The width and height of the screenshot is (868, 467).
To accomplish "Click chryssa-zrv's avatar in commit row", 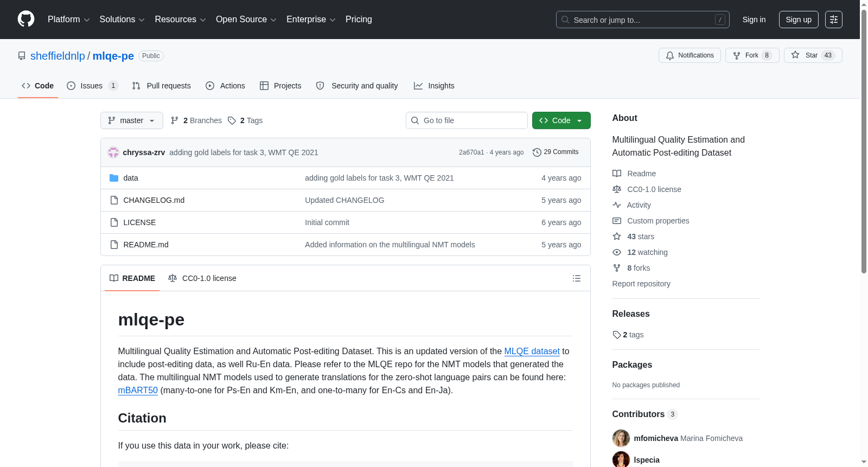I will [113, 152].
